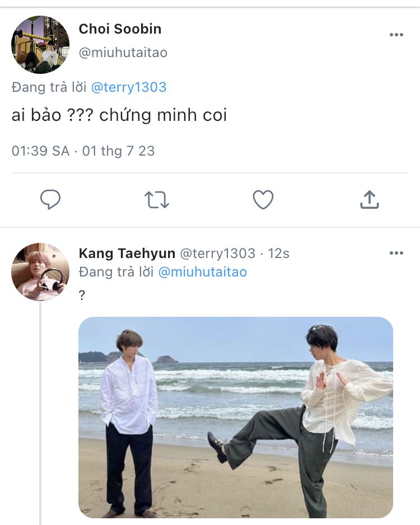Tap Kang Taehyun's avatar
Image resolution: width=420 pixels, height=525 pixels.
[40, 272]
